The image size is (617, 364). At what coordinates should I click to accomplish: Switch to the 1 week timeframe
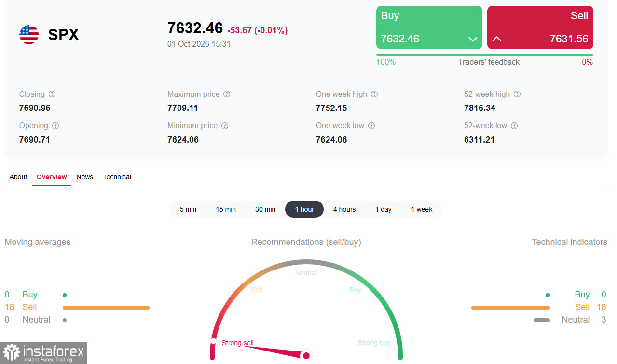click(422, 209)
